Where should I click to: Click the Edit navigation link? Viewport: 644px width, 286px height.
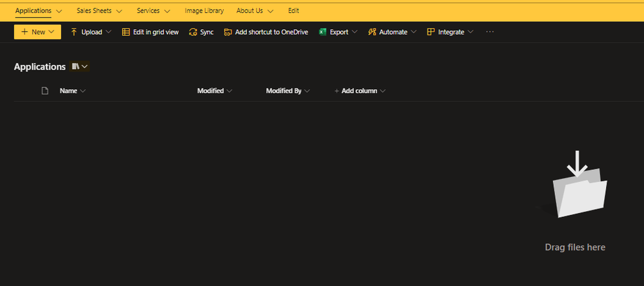click(293, 11)
